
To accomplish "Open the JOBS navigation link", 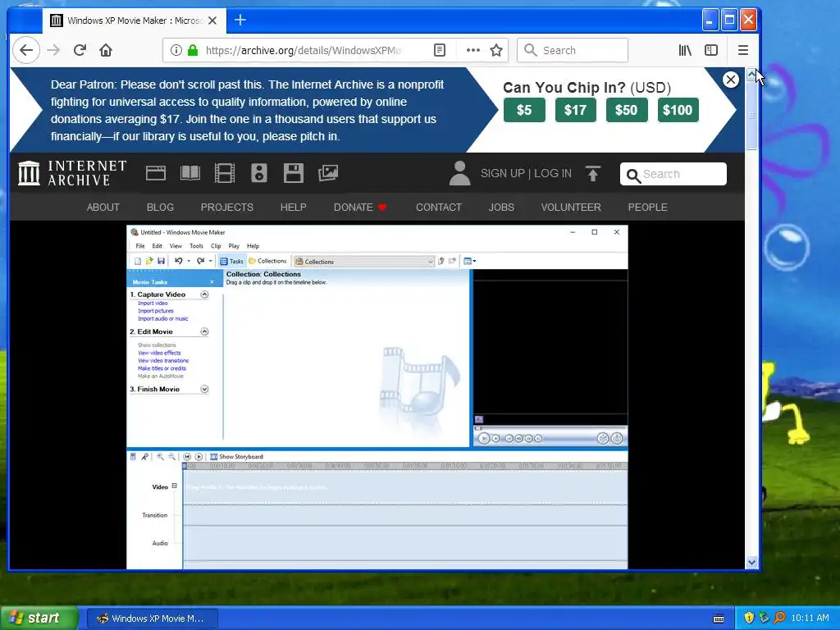I will click(501, 208).
